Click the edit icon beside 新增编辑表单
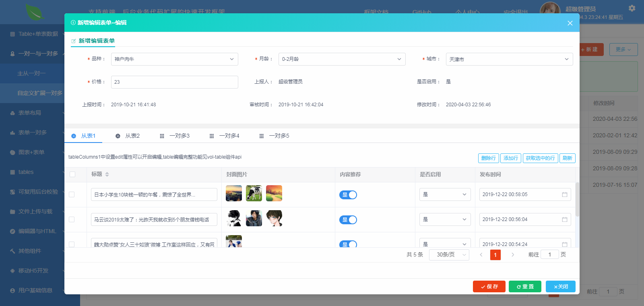Screen dimensions: 644x306 coord(74,41)
